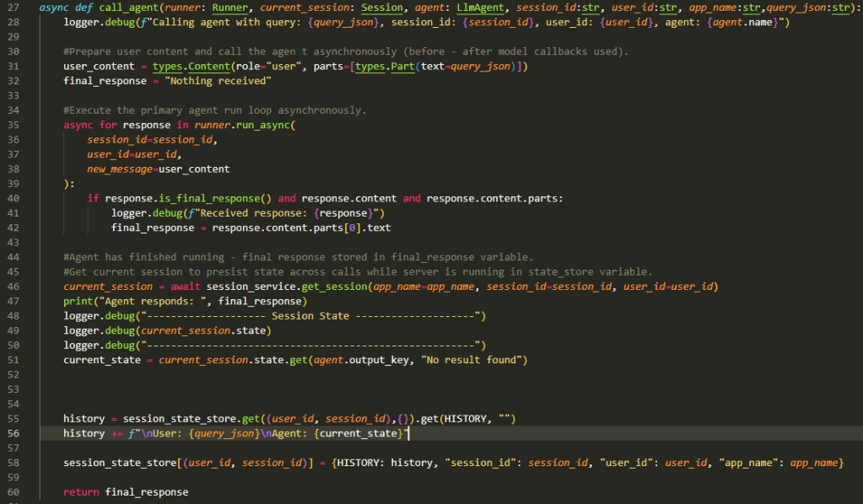
Task: Click the return keyword on line 60
Action: click(x=81, y=491)
